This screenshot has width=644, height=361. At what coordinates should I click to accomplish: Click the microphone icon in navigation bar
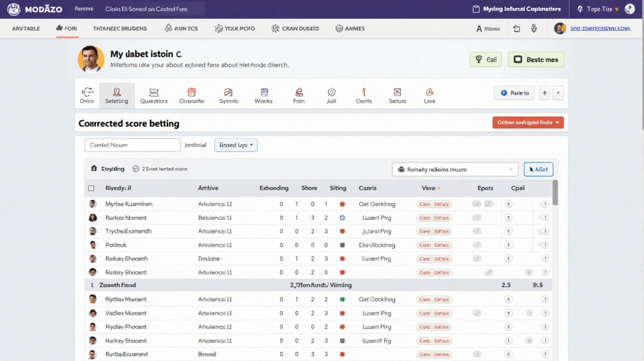tap(533, 28)
